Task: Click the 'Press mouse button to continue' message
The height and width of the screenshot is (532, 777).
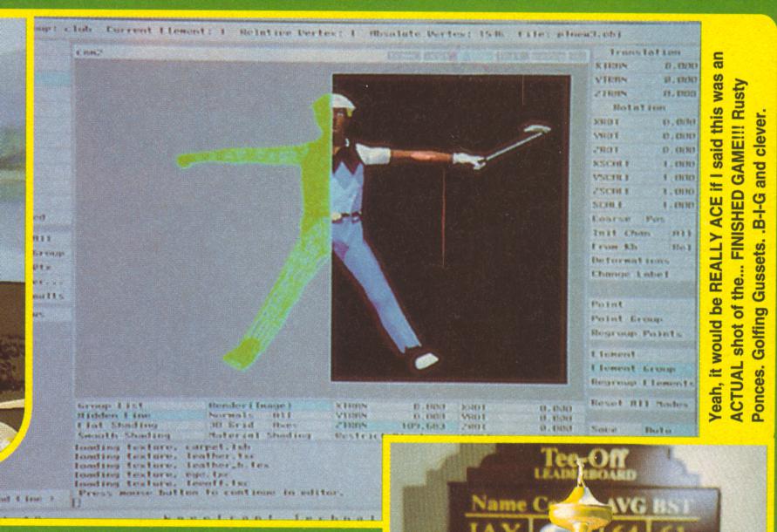Action: click(x=210, y=493)
